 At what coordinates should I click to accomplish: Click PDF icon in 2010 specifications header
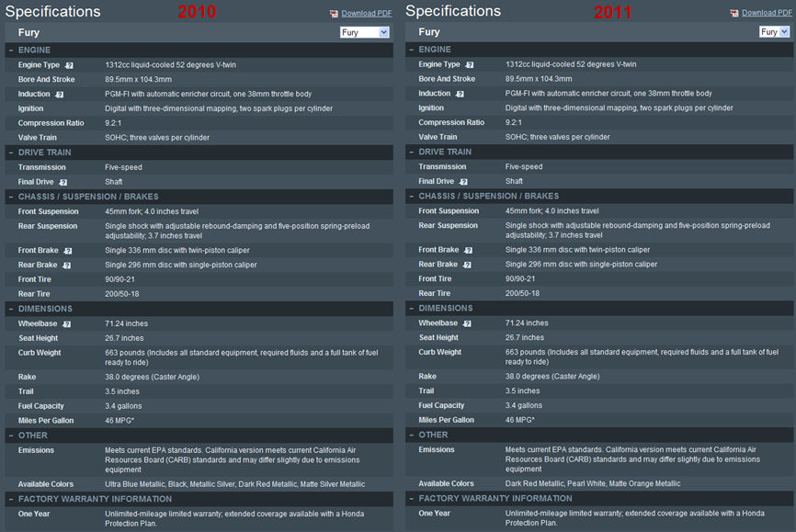(334, 14)
